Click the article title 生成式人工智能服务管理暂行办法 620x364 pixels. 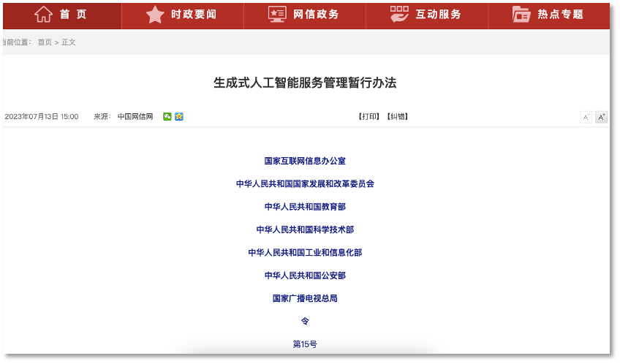point(305,83)
